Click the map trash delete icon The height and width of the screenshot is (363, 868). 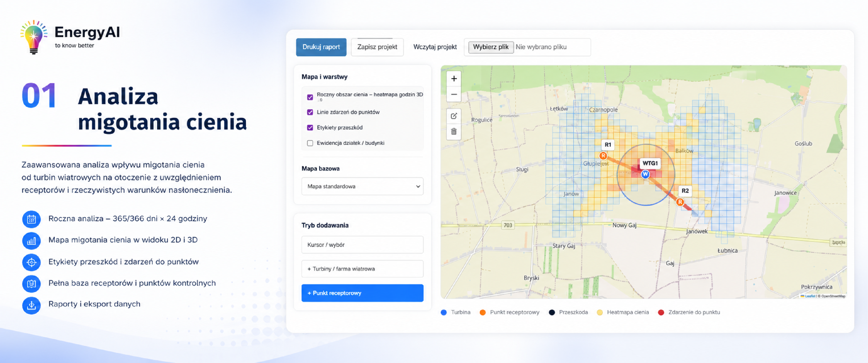pyautogui.click(x=454, y=131)
